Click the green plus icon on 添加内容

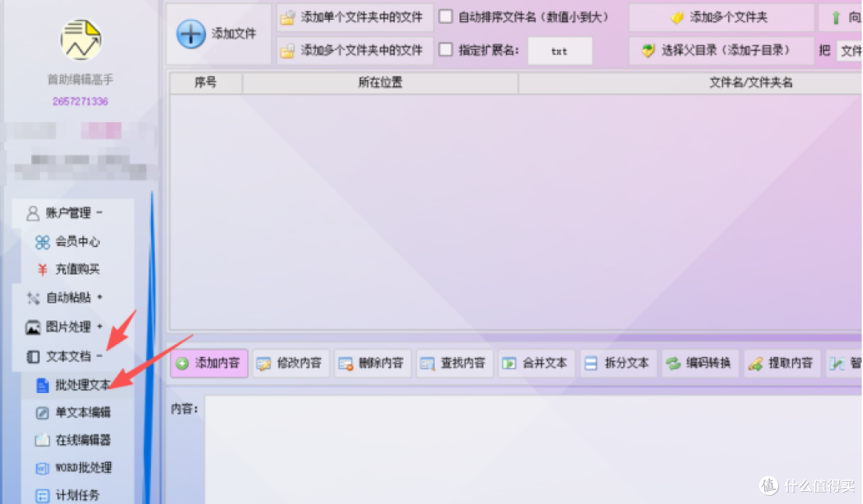[182, 363]
